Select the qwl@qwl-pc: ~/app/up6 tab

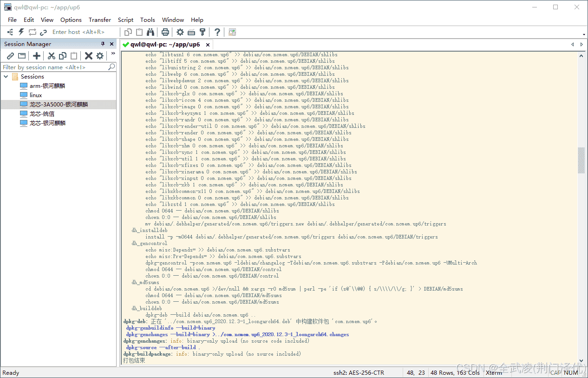tap(165, 45)
